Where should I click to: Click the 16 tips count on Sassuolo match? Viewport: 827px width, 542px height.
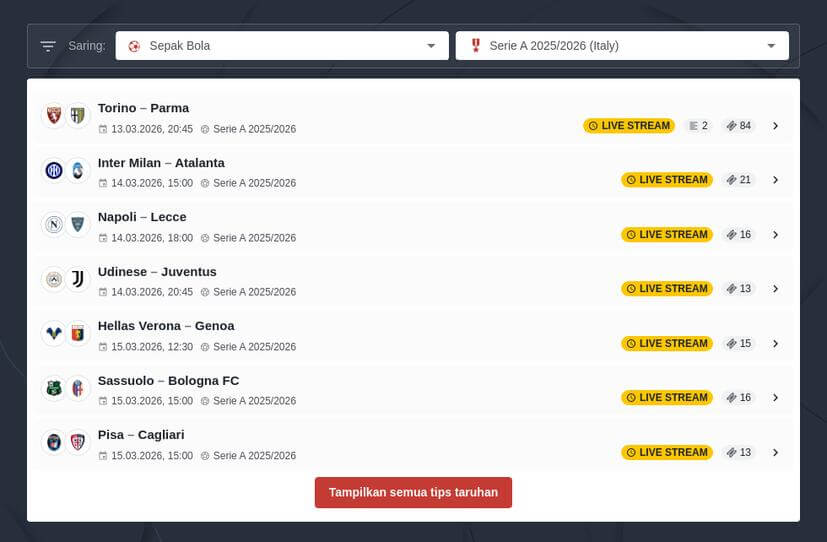pos(739,398)
